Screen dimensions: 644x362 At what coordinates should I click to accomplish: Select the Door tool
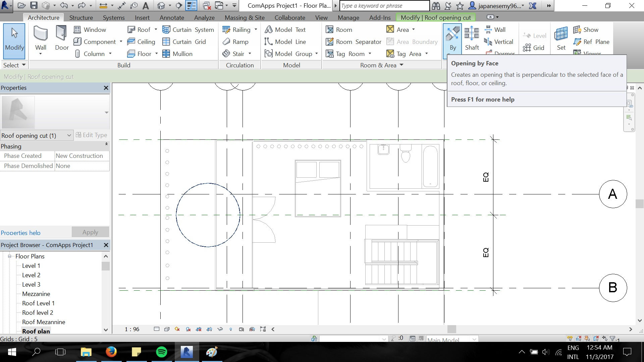click(62, 38)
